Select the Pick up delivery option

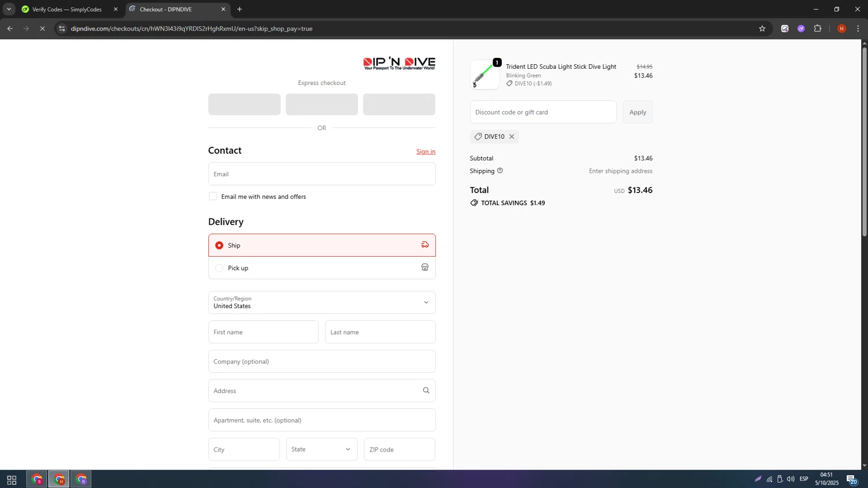322,268
